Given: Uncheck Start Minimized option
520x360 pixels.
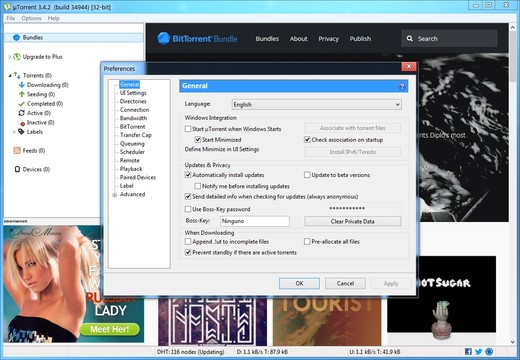Looking at the screenshot, I should coord(198,139).
